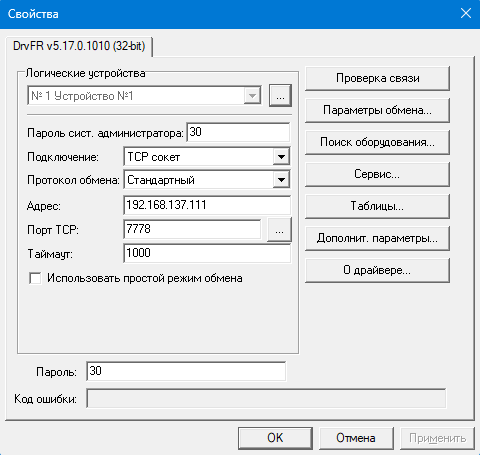Launch Поиск оборудования
This screenshot has height=455, width=480.
[x=377, y=142]
